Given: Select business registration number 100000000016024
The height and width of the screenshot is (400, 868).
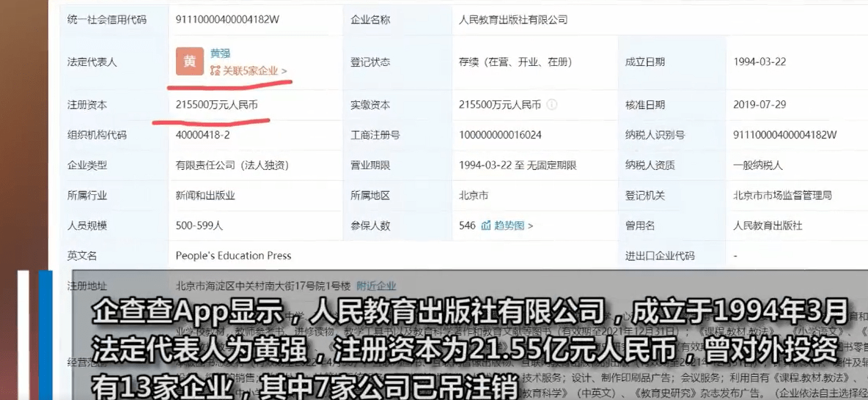Looking at the screenshot, I should (501, 135).
